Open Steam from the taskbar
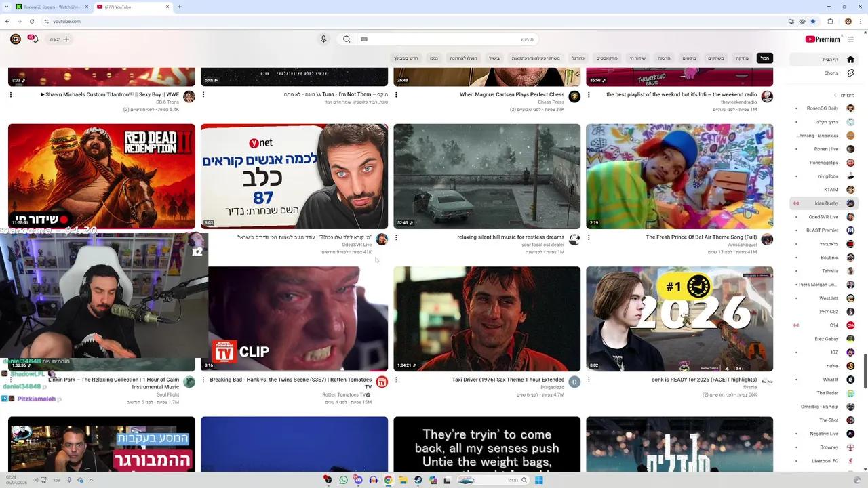Viewport: 868px width, 488px height. 418,480
